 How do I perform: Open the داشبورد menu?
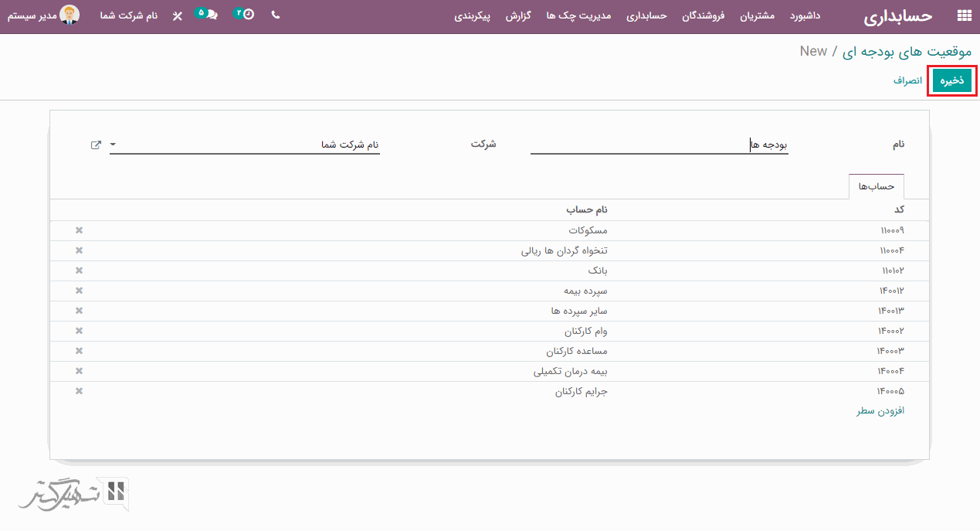coord(805,15)
